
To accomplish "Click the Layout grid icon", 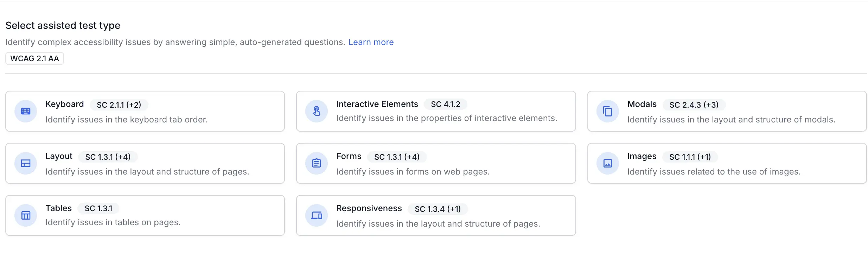I will 26,163.
